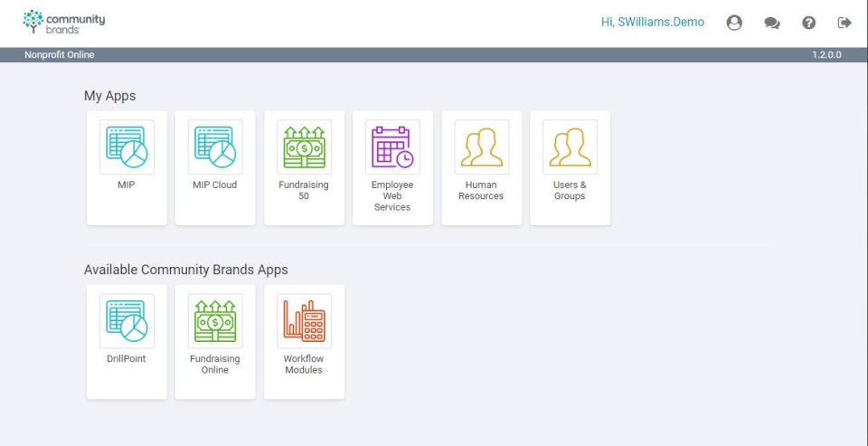Click the help question mark icon
Screen dimensions: 868x446
[808, 23]
